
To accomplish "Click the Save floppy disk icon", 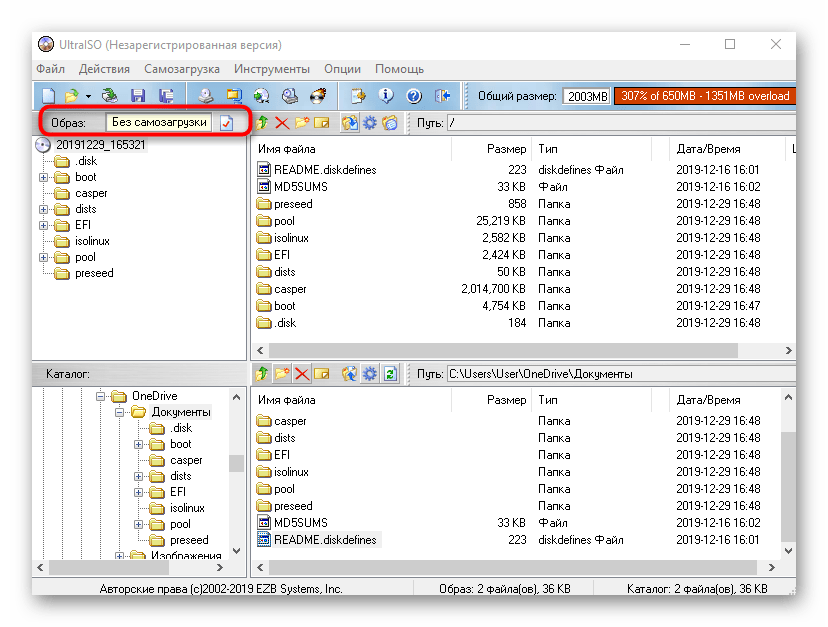I will tap(138, 96).
